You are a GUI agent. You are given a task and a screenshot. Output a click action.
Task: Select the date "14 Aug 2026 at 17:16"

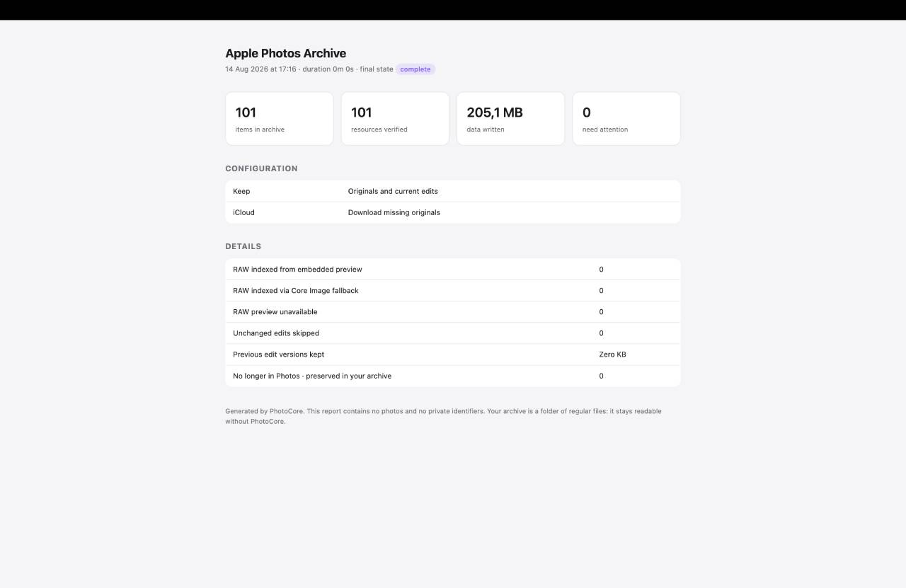(260, 69)
